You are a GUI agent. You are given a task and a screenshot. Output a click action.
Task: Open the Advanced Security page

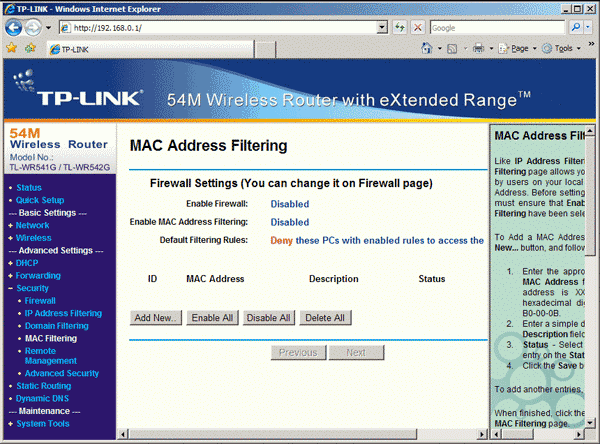62,374
